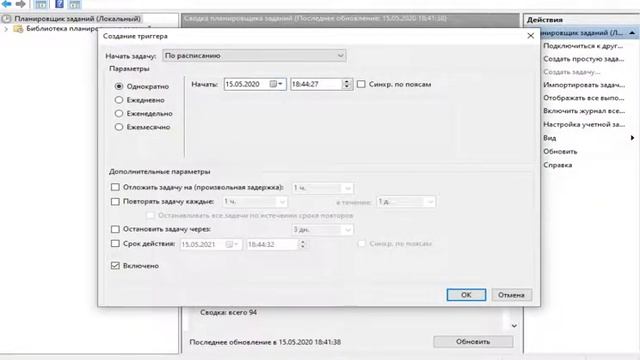The width and height of the screenshot is (640, 360).
Task: Click Создать простую задачу action
Action: tap(583, 59)
